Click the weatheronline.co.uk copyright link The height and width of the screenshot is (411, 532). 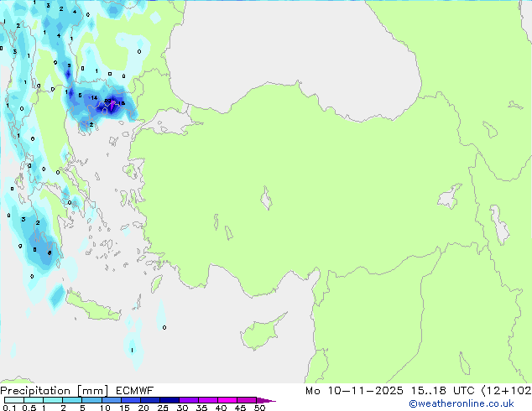[x=462, y=403]
